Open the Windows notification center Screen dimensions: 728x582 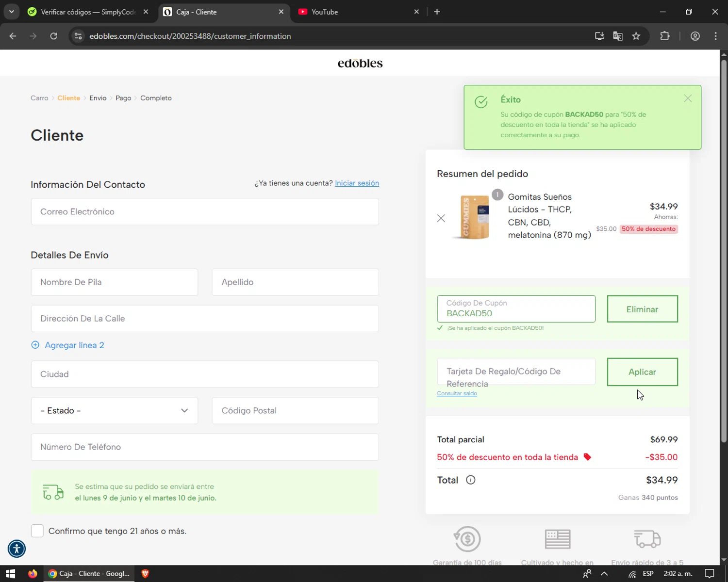pyautogui.click(x=710, y=574)
